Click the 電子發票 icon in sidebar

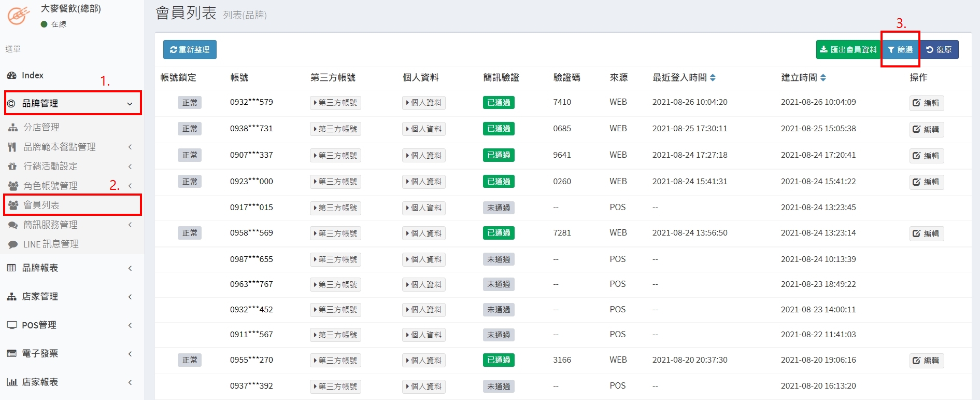(11, 354)
